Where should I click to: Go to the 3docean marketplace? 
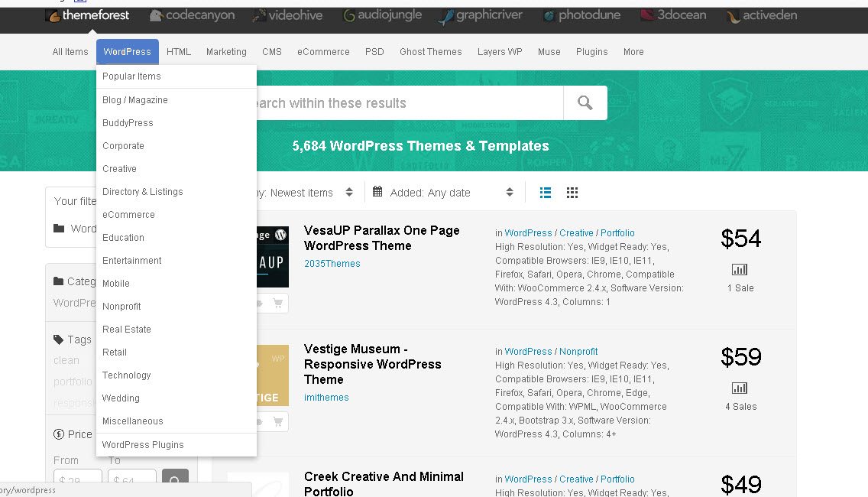click(674, 15)
